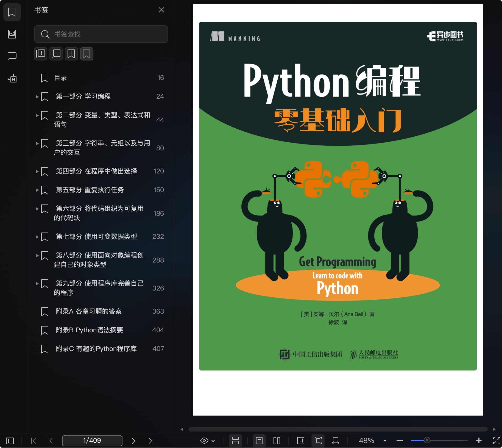Open 附录A 各章习题的答案

[x=89, y=311]
